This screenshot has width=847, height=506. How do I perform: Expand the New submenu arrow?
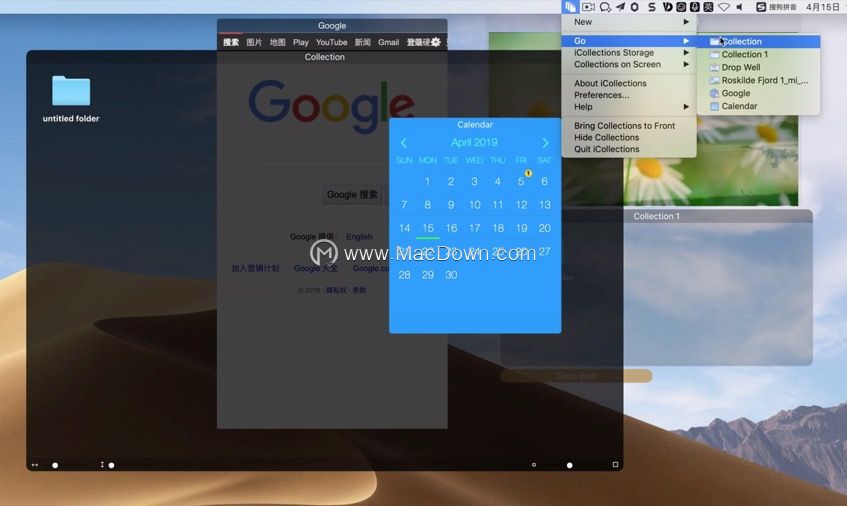click(x=686, y=22)
